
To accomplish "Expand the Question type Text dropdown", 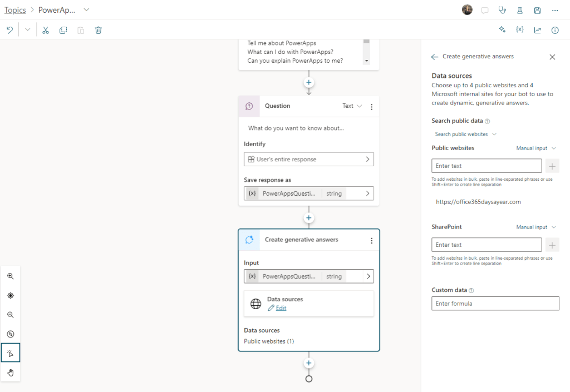I will pyautogui.click(x=352, y=106).
